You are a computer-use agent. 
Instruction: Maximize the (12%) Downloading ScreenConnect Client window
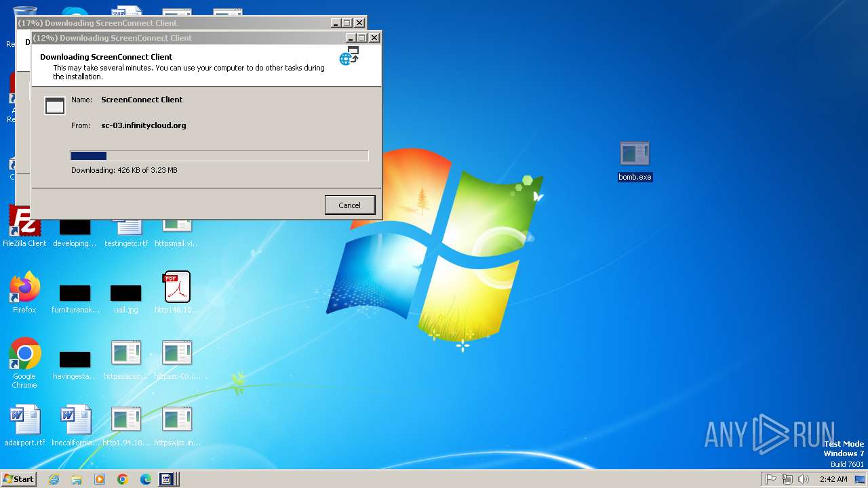[362, 38]
